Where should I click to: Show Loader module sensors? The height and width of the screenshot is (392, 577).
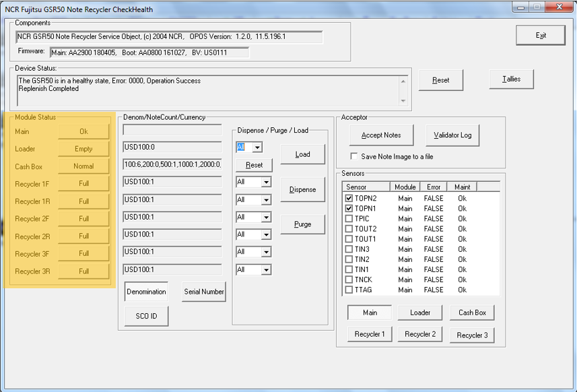coord(420,313)
